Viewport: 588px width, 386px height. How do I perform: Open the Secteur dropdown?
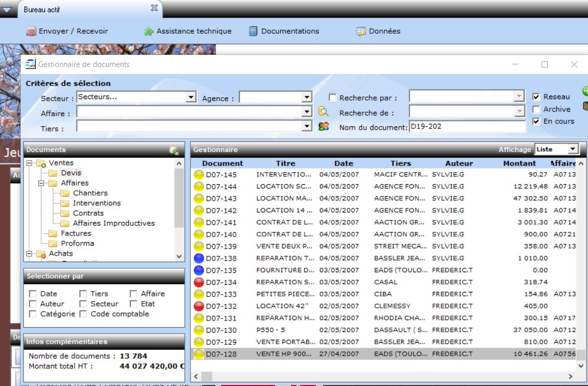tap(191, 97)
